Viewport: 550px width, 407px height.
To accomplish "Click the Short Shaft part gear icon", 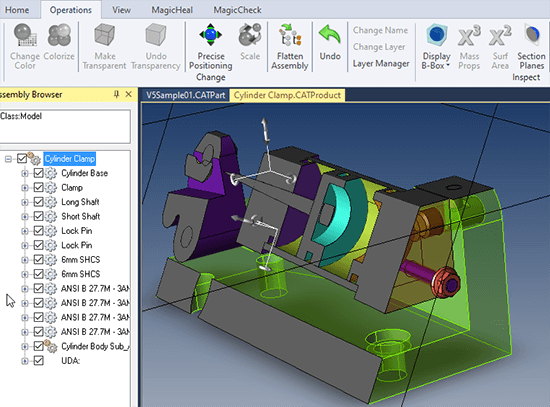I will coord(51,216).
